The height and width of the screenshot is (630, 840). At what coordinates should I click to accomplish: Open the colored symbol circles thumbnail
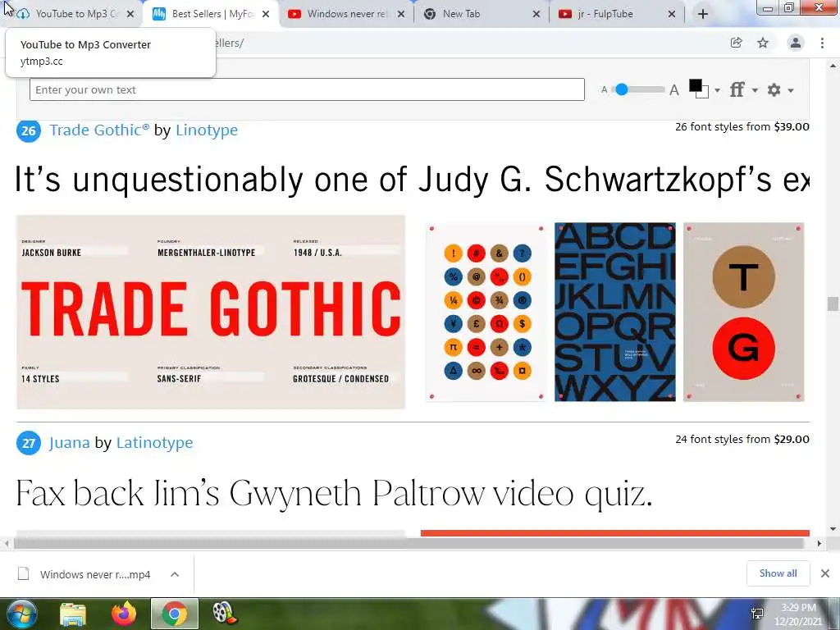[486, 312]
